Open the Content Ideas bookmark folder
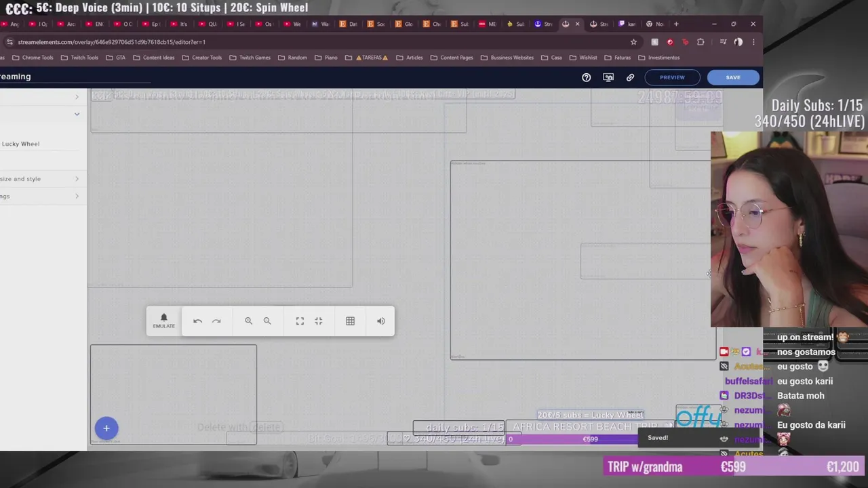Viewport: 868px width, 488px height. [154, 58]
